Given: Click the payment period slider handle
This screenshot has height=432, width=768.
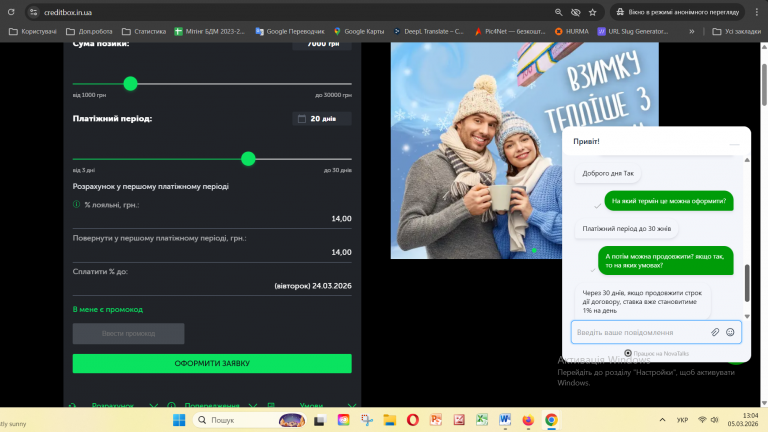Looking at the screenshot, I should pyautogui.click(x=248, y=159).
